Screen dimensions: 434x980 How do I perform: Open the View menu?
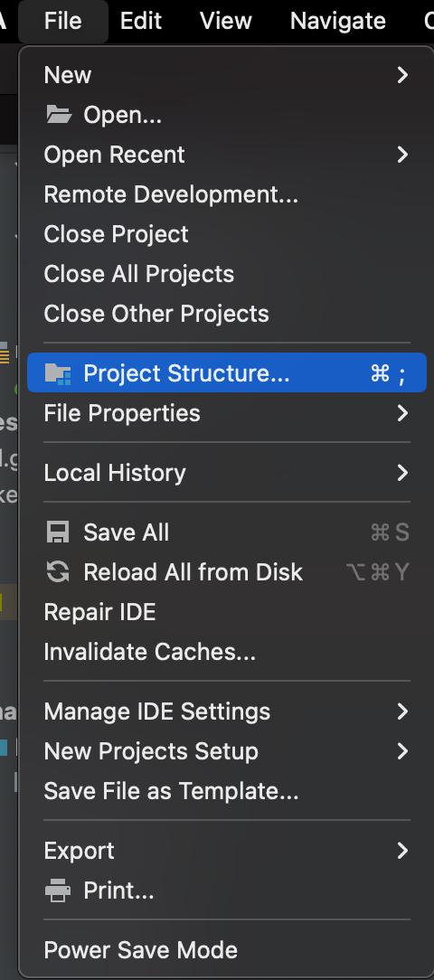[x=226, y=21]
